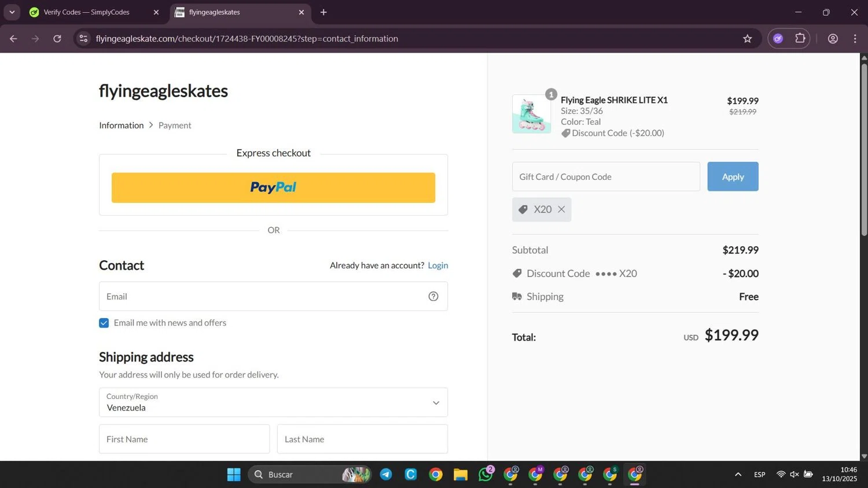Bookmark this page with the star icon
868x488 pixels.
748,39
